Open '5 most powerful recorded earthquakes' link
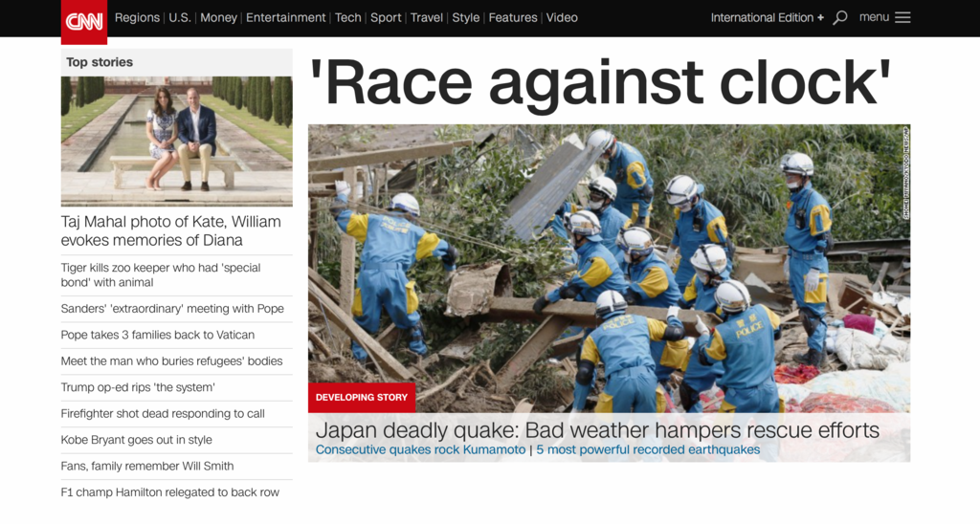The height and width of the screenshot is (524, 980). [x=648, y=449]
